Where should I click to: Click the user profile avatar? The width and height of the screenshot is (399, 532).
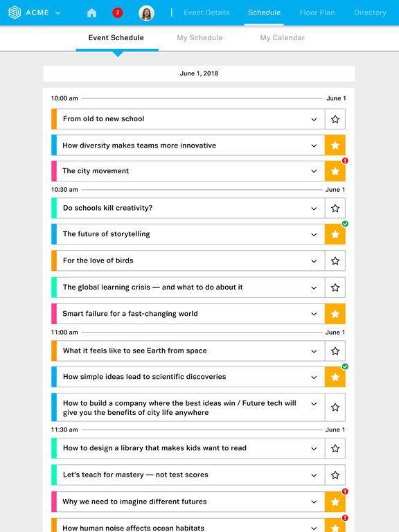click(146, 13)
